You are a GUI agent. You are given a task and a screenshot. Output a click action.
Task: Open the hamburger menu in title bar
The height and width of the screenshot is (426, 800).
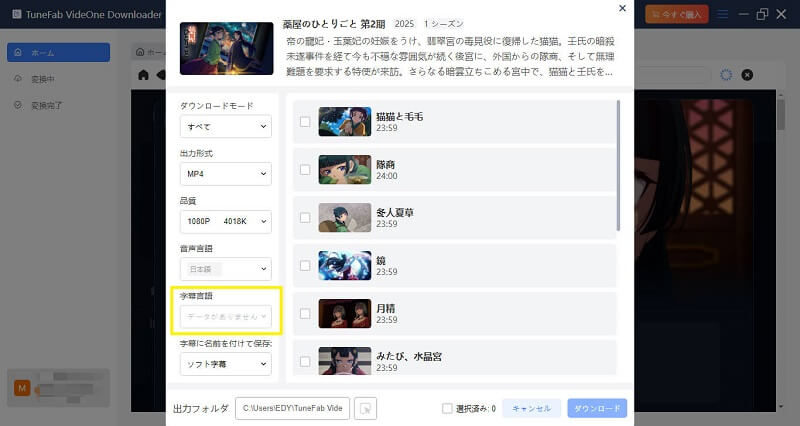point(722,14)
